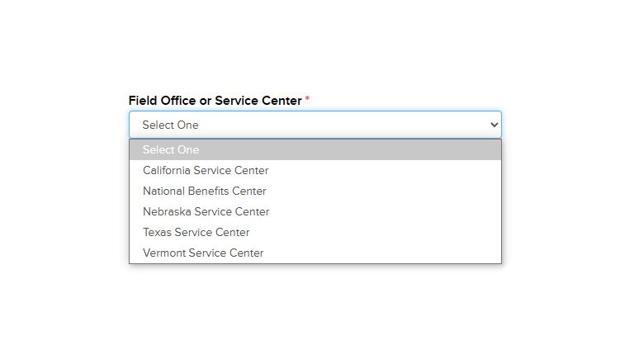
Task: Choose Texas Service Center entry
Action: [315, 232]
